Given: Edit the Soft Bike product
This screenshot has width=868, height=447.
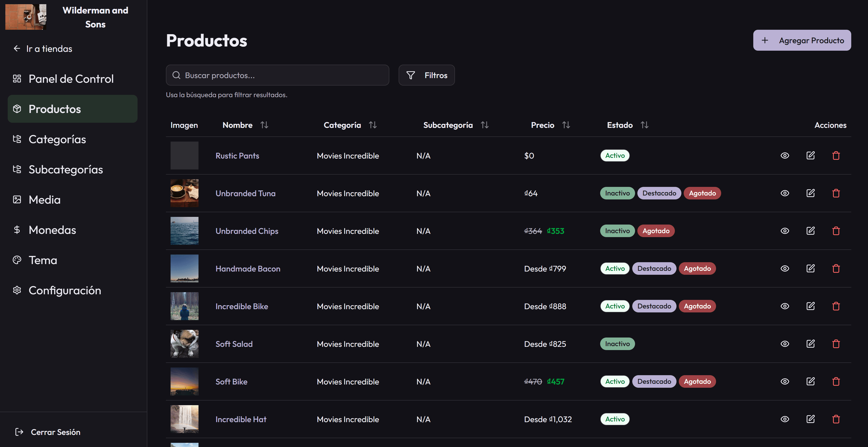Looking at the screenshot, I should [810, 381].
